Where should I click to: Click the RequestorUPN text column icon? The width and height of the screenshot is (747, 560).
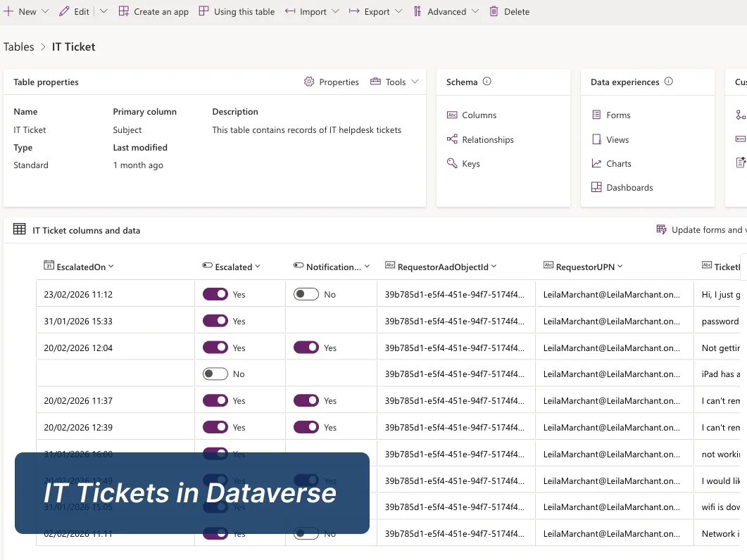pos(548,265)
